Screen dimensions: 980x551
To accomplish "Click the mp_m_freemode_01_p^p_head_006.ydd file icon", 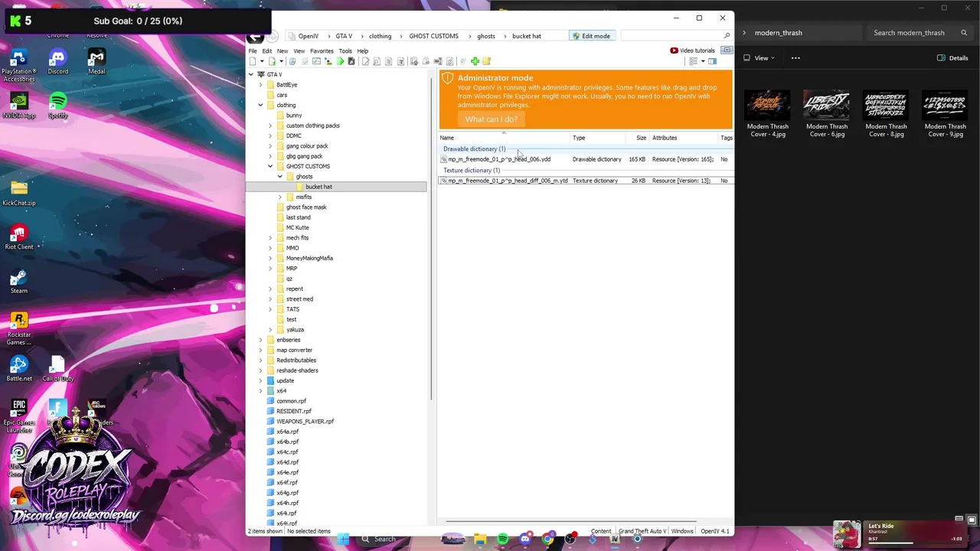I will tap(443, 159).
